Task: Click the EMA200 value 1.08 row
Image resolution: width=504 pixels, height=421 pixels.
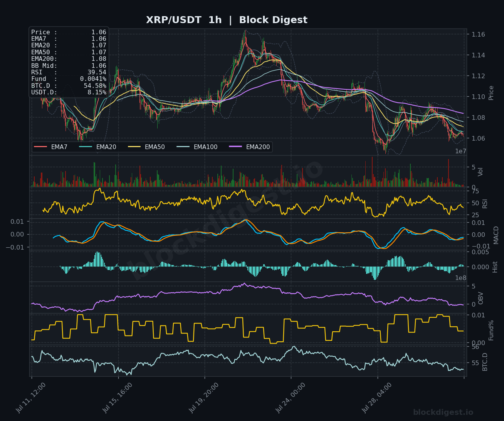Action: point(69,59)
